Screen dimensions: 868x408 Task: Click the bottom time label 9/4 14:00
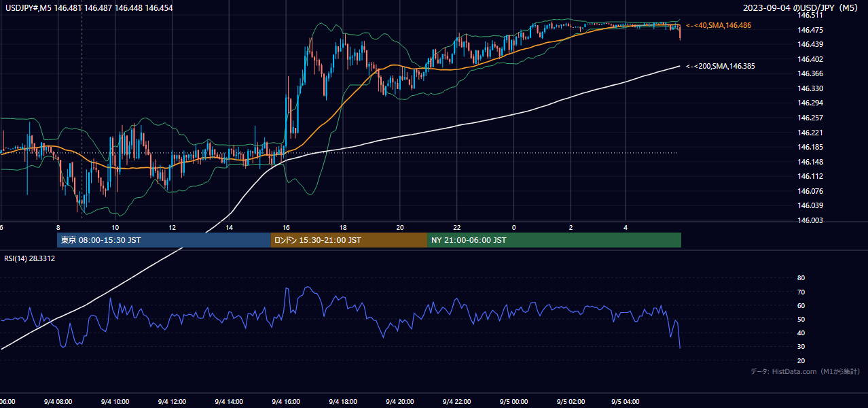[229, 401]
